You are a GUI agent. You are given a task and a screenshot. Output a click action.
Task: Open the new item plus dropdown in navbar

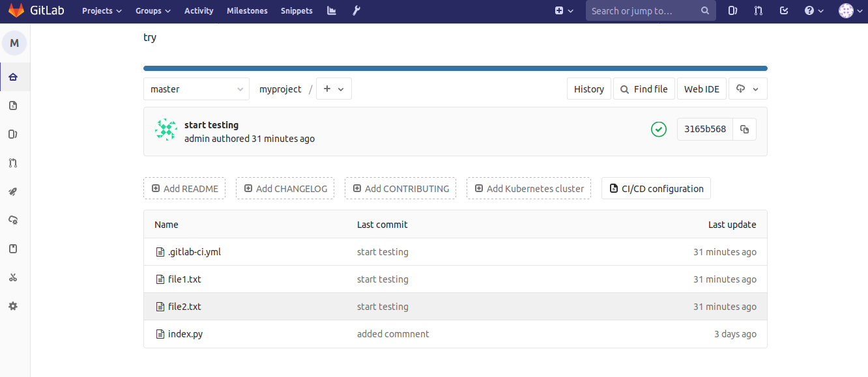(564, 10)
